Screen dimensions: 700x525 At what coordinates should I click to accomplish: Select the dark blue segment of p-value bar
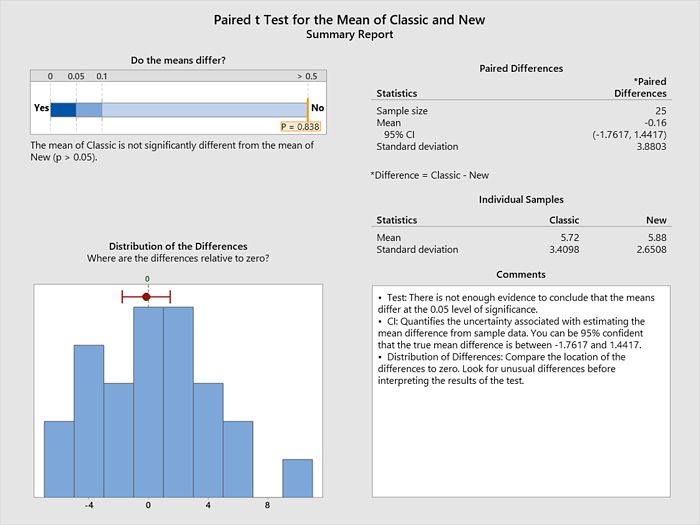63,109
